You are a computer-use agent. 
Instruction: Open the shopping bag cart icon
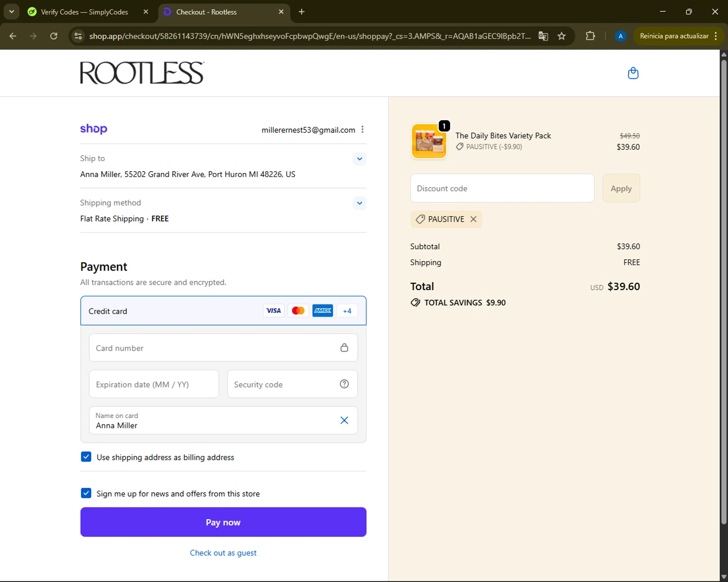point(633,73)
